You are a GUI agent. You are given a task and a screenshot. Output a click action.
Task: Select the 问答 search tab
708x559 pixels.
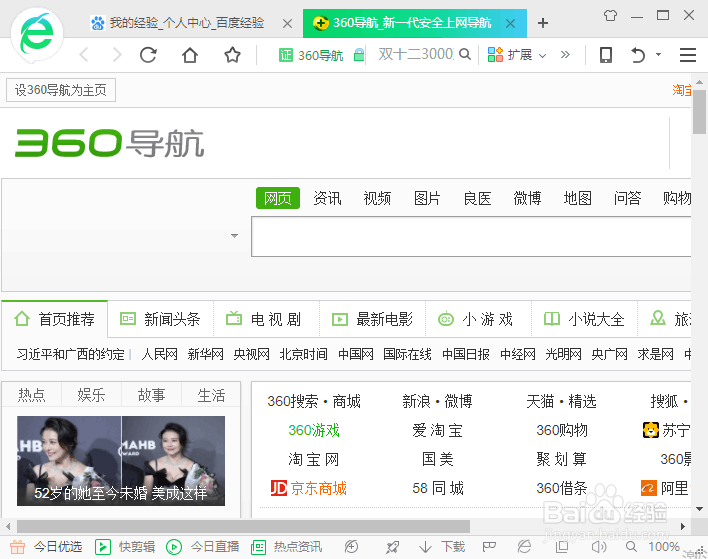(x=627, y=198)
